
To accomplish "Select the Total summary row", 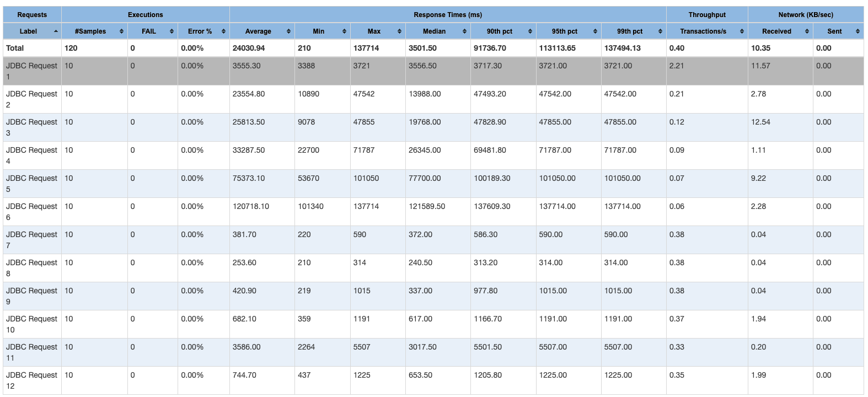I will (433, 48).
